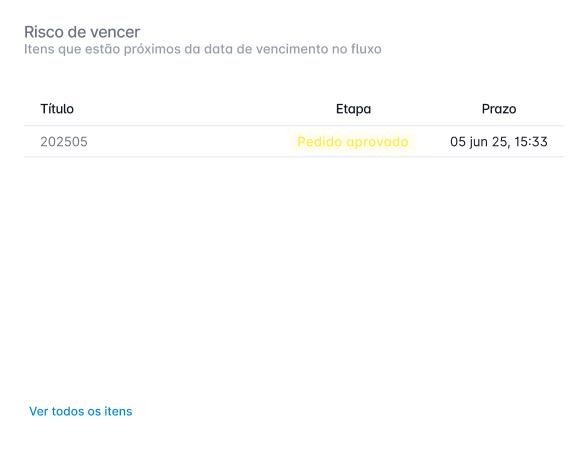Select the Prazo column header
Image resolution: width=588 pixels, height=451 pixels.
499,109
